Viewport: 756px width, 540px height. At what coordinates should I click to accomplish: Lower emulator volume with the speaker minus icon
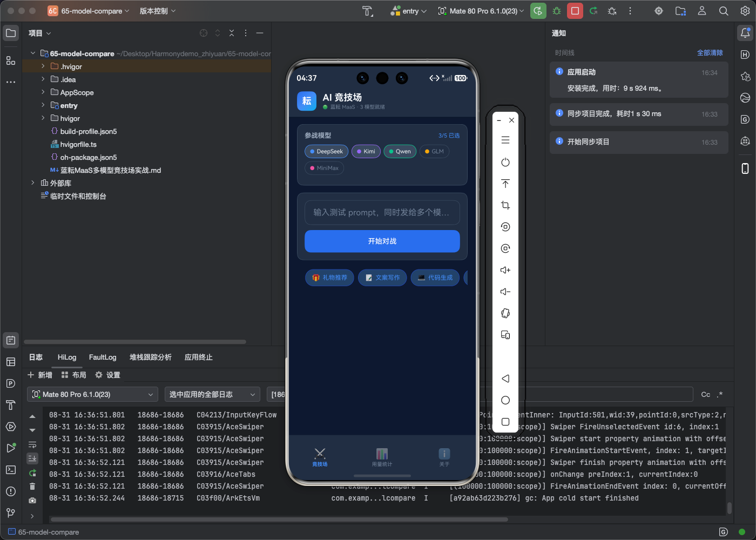505,292
